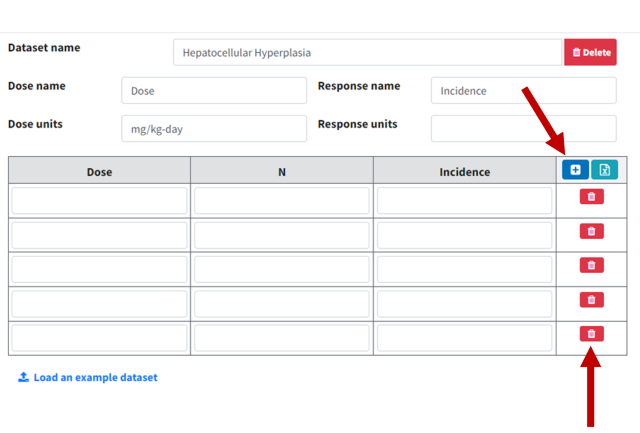The width and height of the screenshot is (640, 433).
Task: Open the Load an example dataset link
Action: tap(88, 377)
